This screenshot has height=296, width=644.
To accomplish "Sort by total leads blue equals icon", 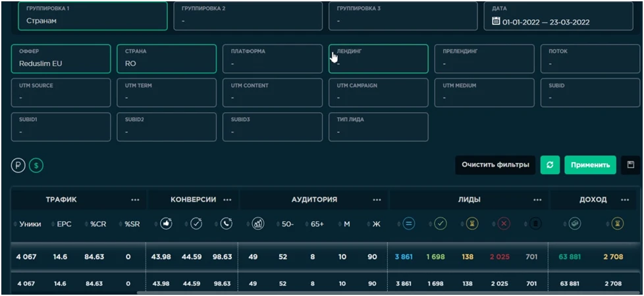I will pyautogui.click(x=409, y=223).
